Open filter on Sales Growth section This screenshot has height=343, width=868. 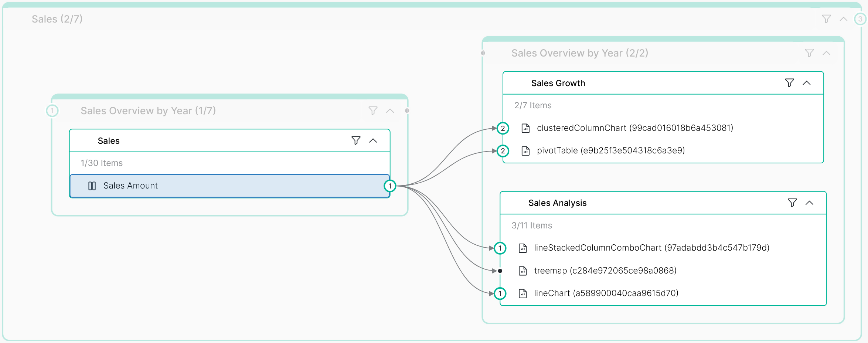[789, 83]
